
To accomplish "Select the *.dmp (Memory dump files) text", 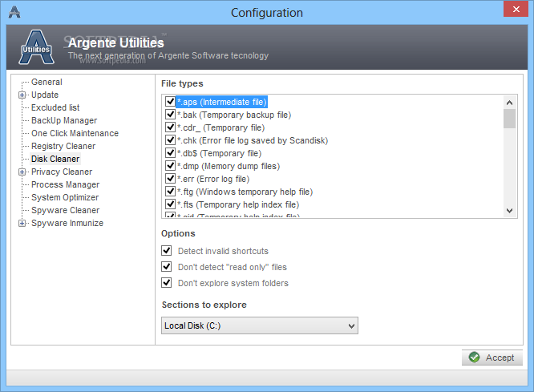I will click(229, 166).
